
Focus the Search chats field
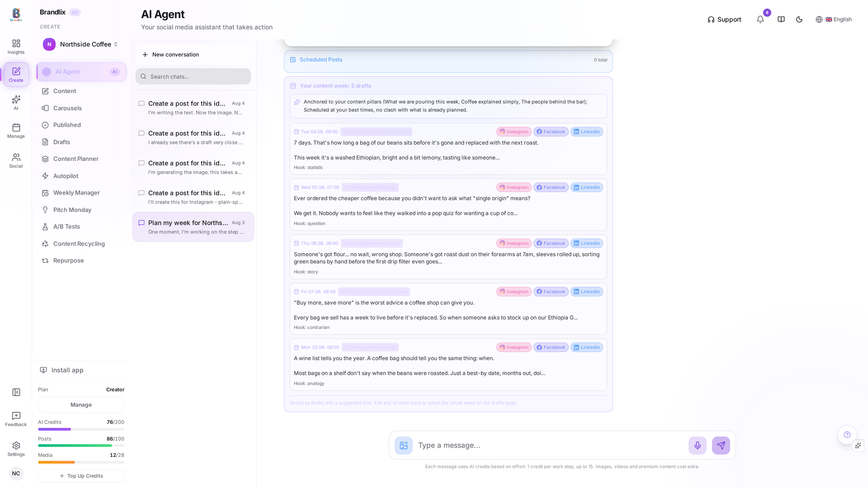[193, 76]
